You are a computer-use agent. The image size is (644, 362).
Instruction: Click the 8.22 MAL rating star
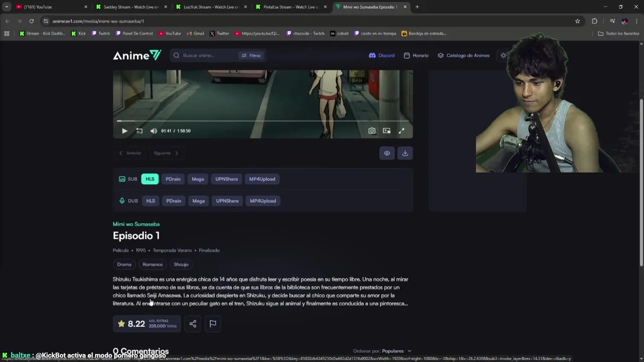click(x=121, y=324)
